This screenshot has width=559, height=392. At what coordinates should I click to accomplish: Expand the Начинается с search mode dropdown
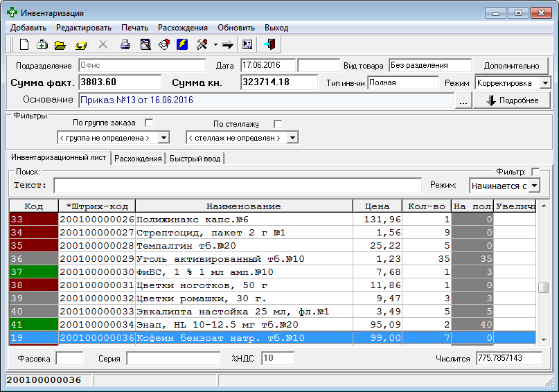point(534,186)
